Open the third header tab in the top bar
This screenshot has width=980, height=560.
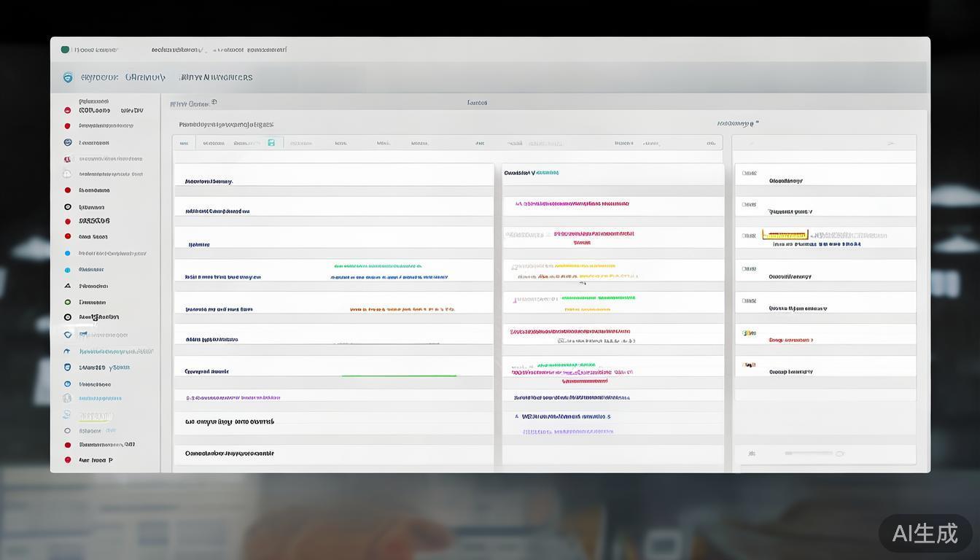pyautogui.click(x=217, y=77)
